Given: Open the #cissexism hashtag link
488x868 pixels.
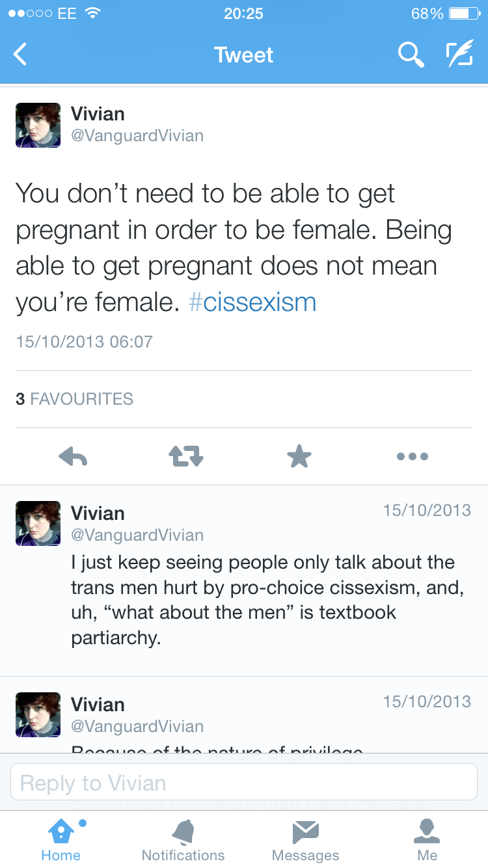Looking at the screenshot, I should pyautogui.click(x=252, y=303).
